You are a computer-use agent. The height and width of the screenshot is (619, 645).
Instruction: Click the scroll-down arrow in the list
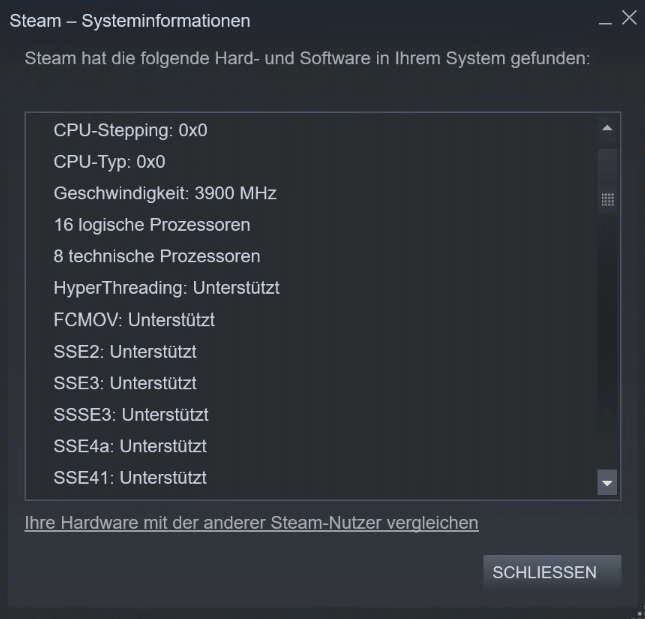[607, 483]
